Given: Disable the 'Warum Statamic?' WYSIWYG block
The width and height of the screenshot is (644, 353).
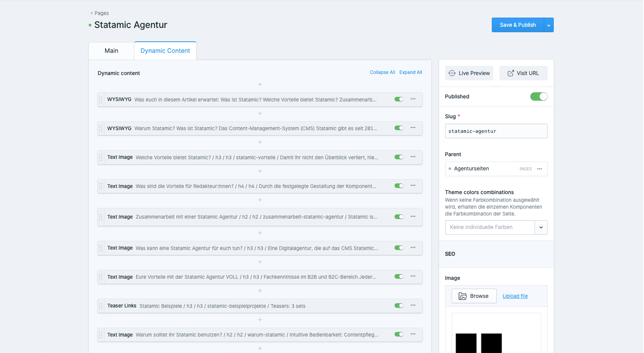Looking at the screenshot, I should coord(399,128).
